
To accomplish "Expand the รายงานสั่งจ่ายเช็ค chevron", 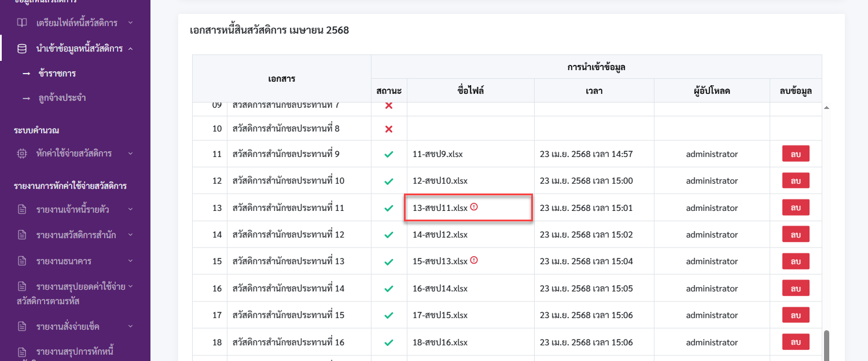I will coord(130,326).
